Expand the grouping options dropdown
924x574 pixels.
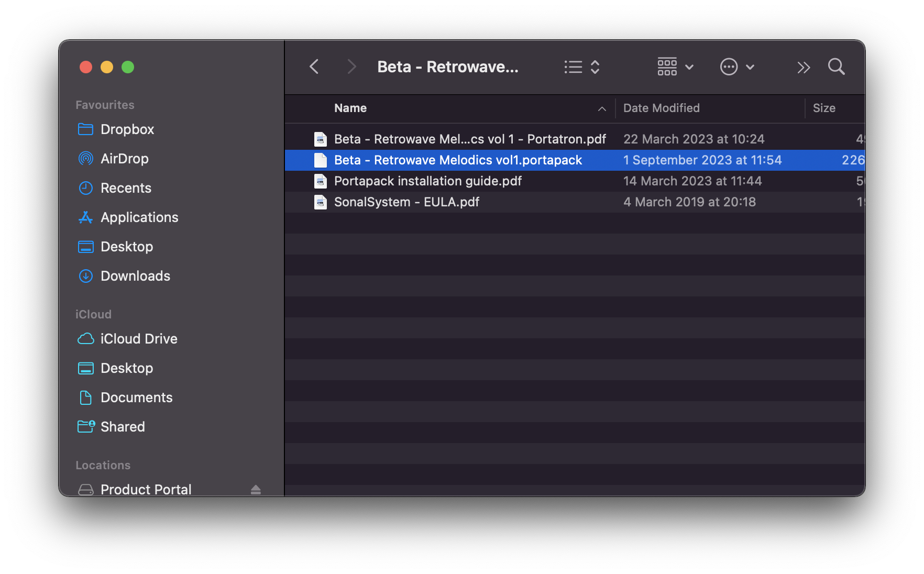tap(675, 67)
